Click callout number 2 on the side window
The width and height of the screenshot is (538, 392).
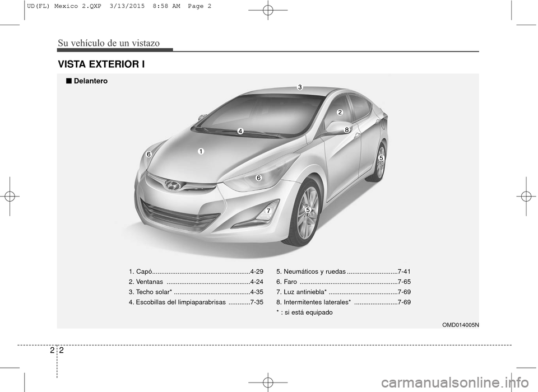[340, 112]
